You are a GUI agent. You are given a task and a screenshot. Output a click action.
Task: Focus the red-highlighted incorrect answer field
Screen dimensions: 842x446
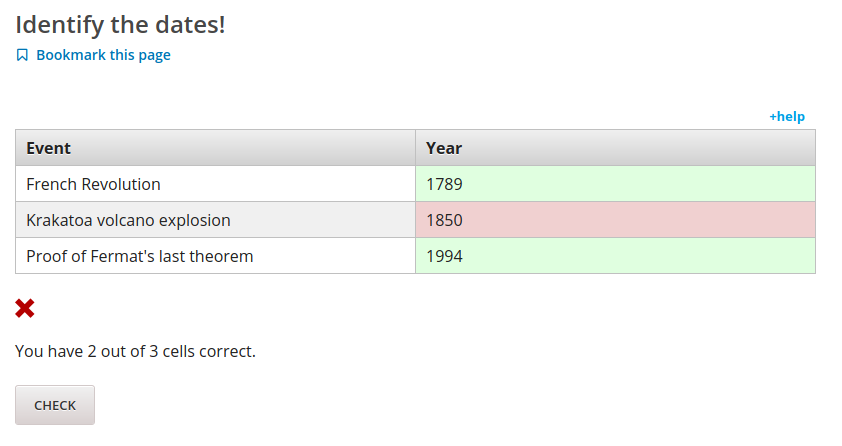click(x=615, y=220)
